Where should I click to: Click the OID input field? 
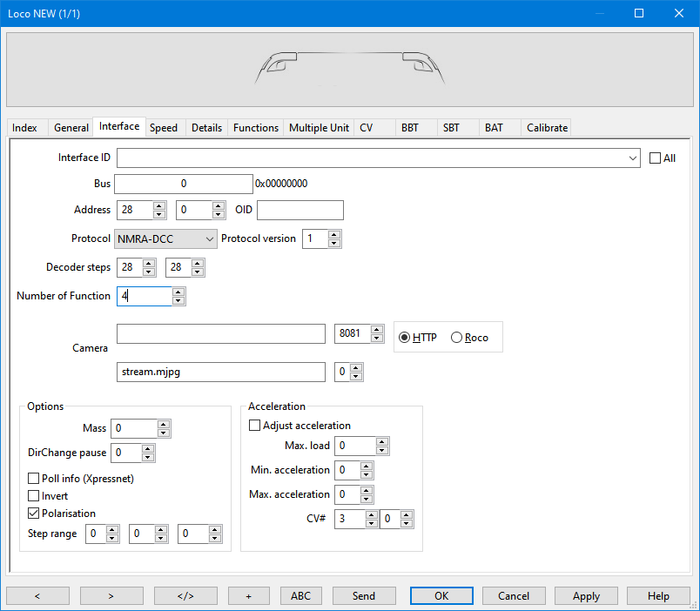[300, 210]
